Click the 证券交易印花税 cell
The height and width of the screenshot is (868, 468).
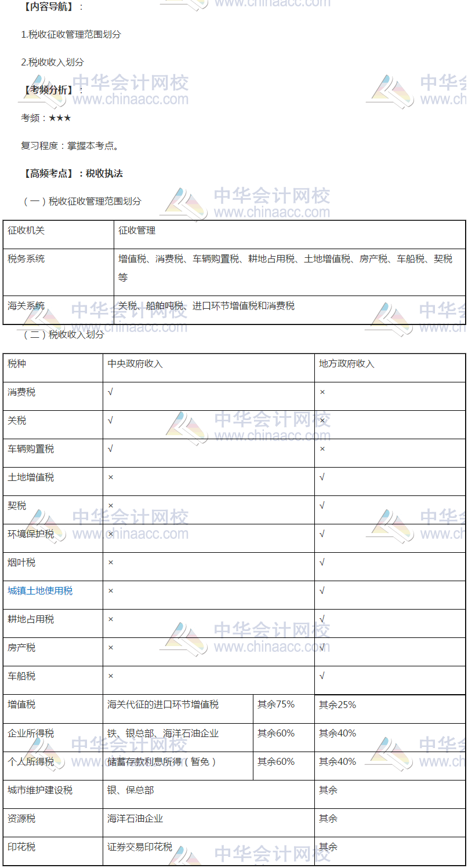click(x=209, y=851)
